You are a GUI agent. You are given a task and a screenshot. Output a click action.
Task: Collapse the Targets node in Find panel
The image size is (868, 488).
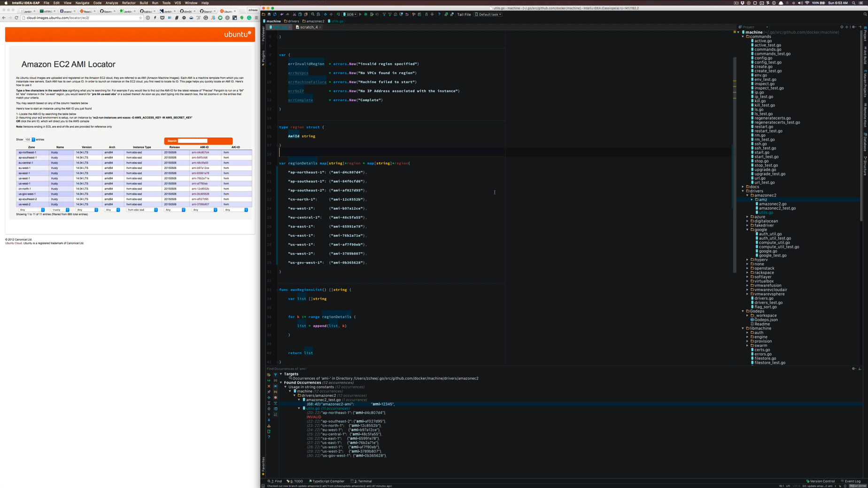click(x=281, y=374)
